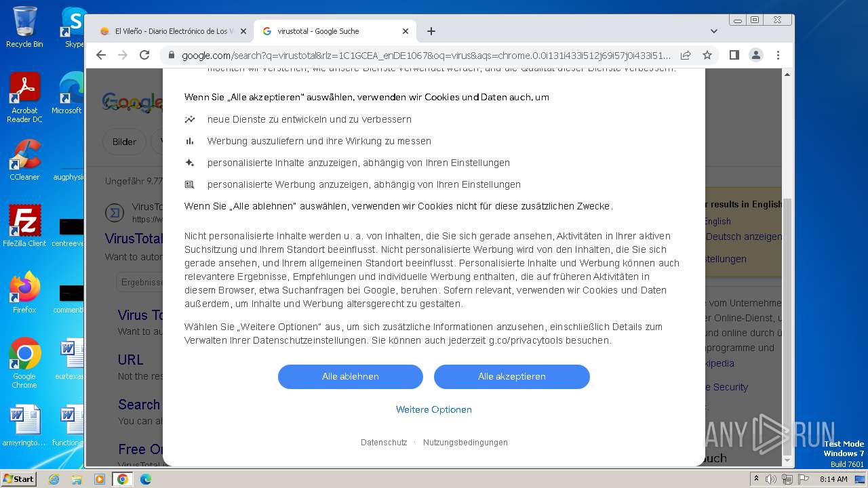Open Acrobat Reader DC shortcut
Screen dimensions: 868x488
click(x=24, y=98)
